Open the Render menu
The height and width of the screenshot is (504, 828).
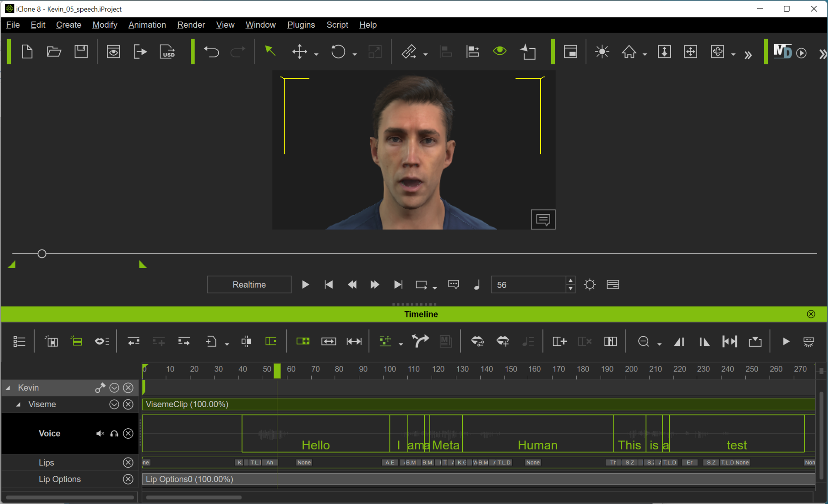191,25
